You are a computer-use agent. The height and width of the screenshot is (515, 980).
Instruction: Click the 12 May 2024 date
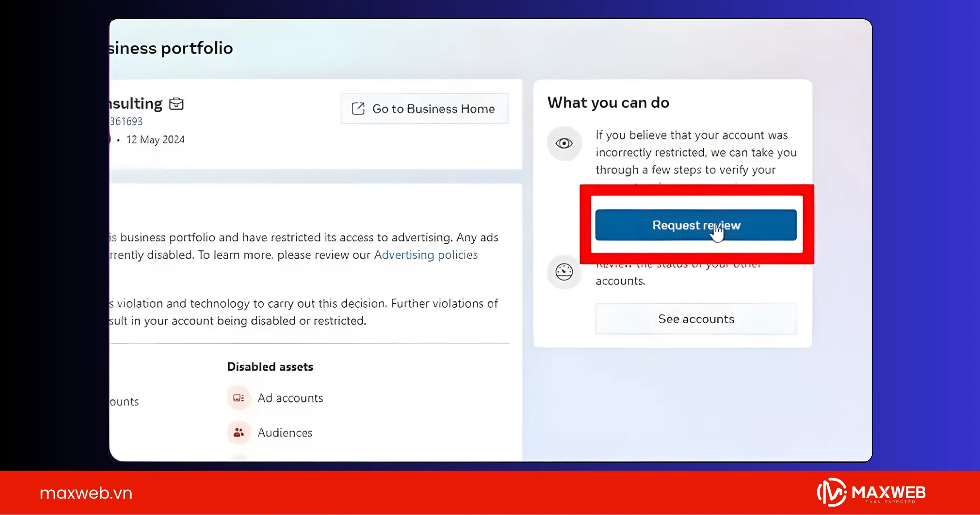tap(155, 140)
